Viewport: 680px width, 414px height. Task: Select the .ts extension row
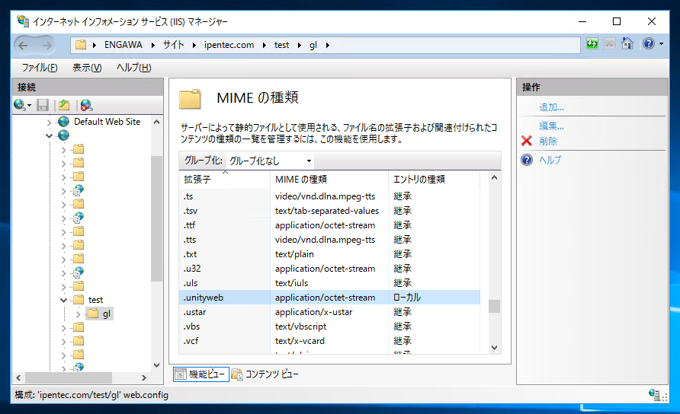click(x=330, y=196)
